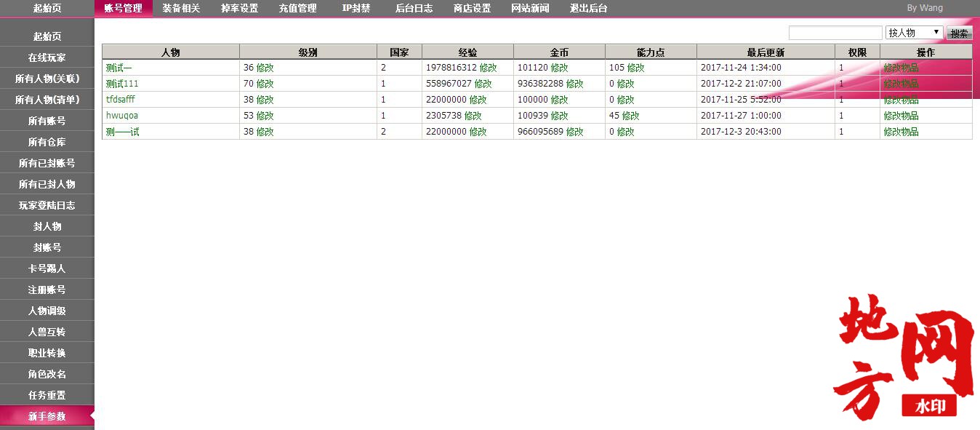The width and height of the screenshot is (980, 430).
Task: Switch to the 掉率设置 menu
Action: 239,9
